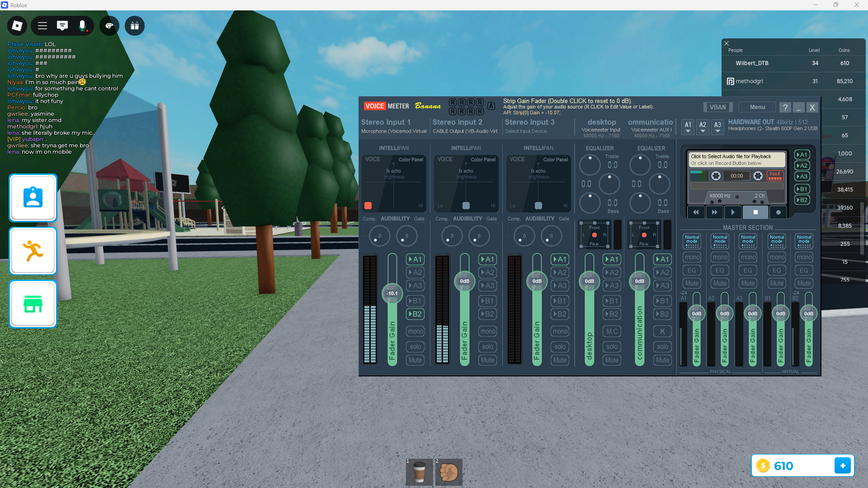Click Color Panel label on Stereo Input 1
This screenshot has width=868, height=488.
coord(411,160)
